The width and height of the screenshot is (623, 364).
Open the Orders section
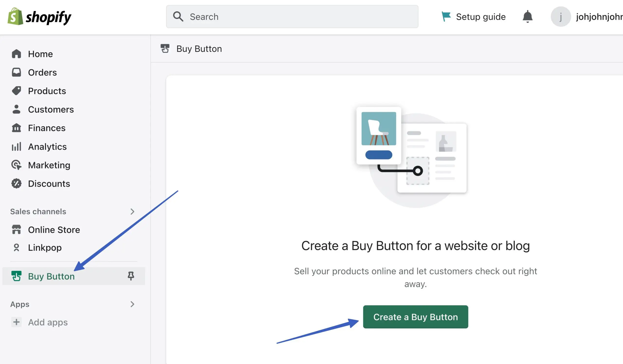[42, 72]
